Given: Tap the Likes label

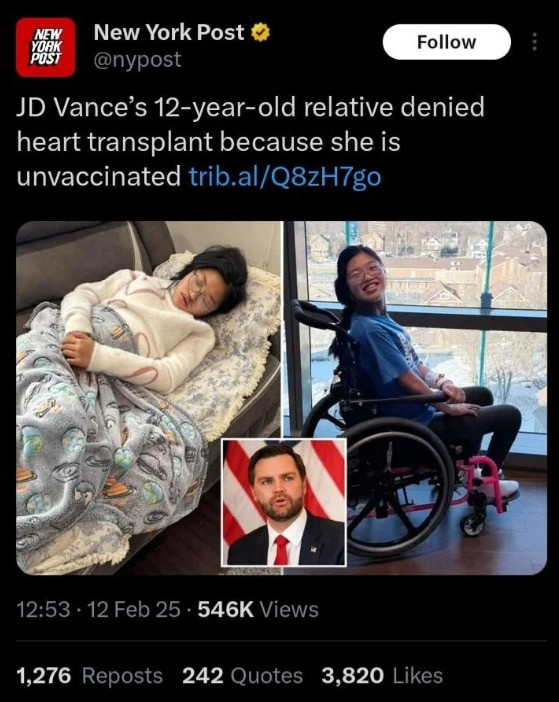Looking at the screenshot, I should point(418,675).
